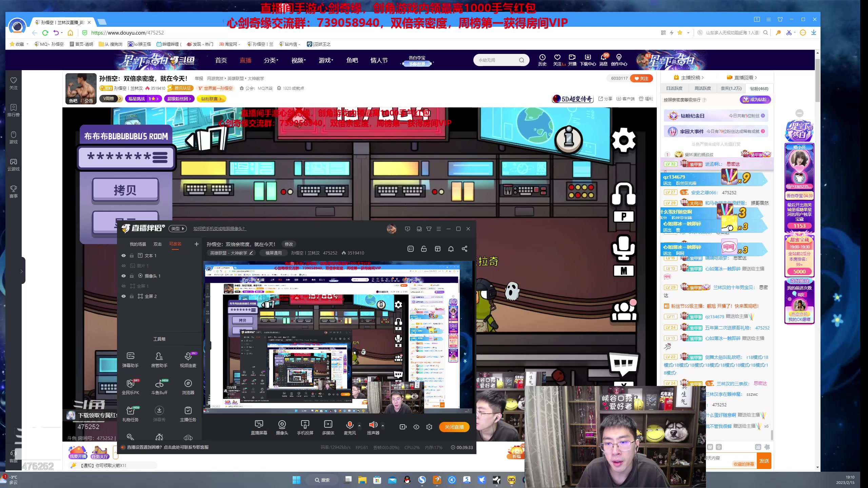Add 直播屏幕 screen capture source
Screen dimensions: 868x488
[259, 427]
